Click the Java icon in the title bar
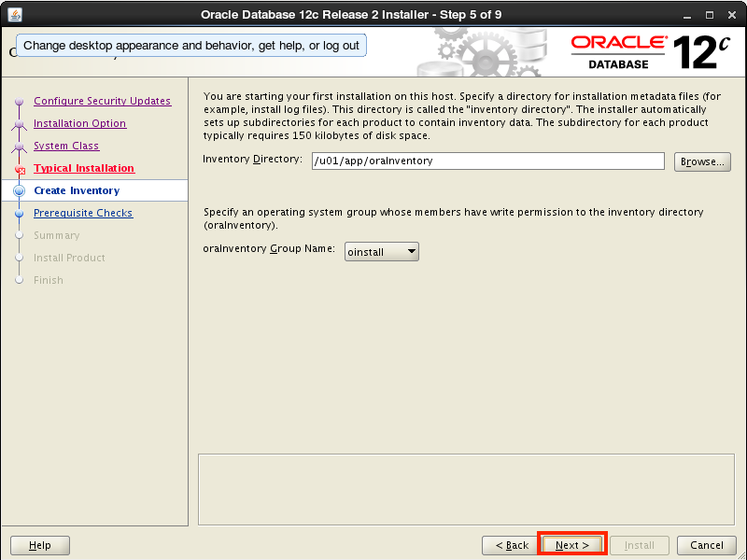 [x=15, y=15]
